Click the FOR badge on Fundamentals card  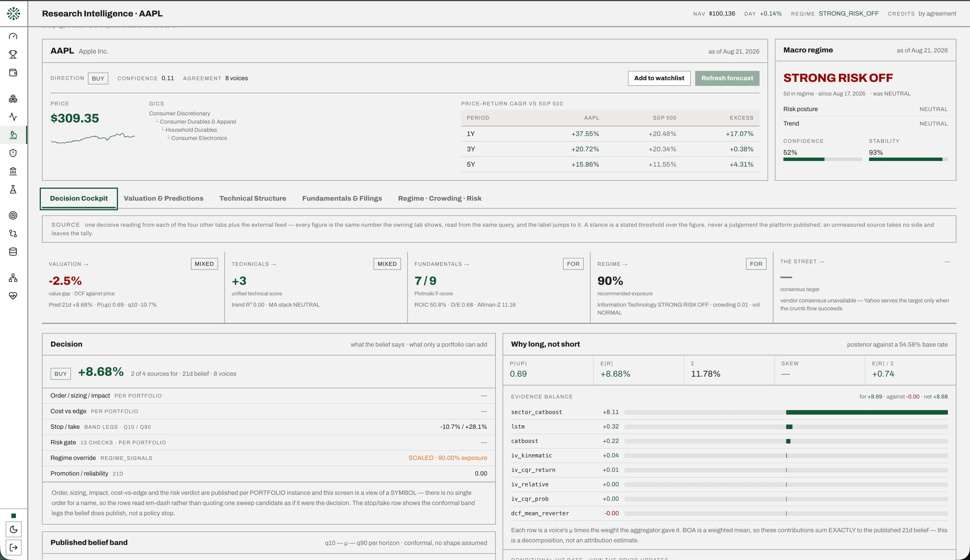(x=573, y=264)
